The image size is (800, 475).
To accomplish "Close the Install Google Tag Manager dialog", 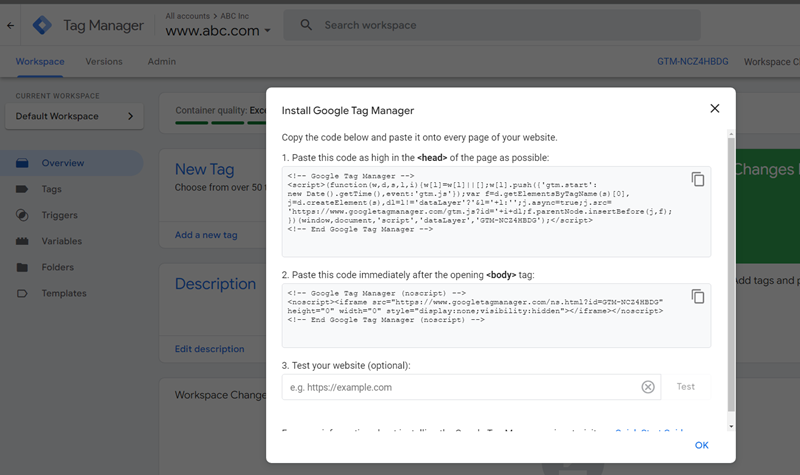I will coord(715,108).
